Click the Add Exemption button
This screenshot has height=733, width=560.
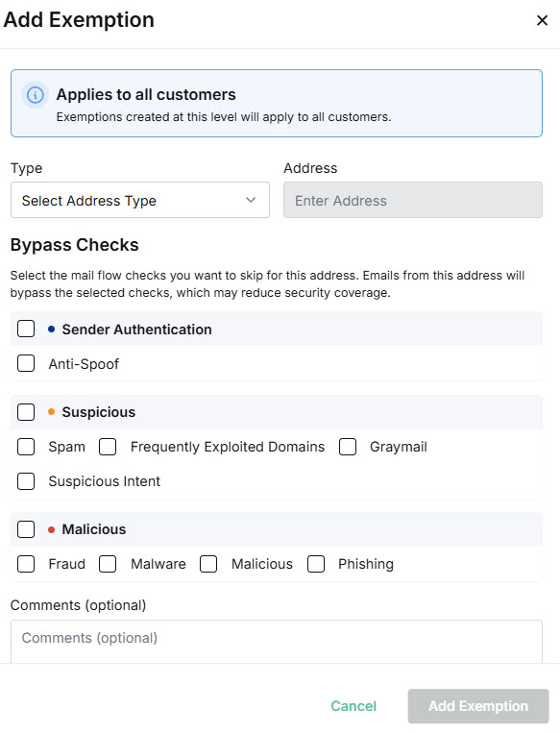pyautogui.click(x=478, y=706)
